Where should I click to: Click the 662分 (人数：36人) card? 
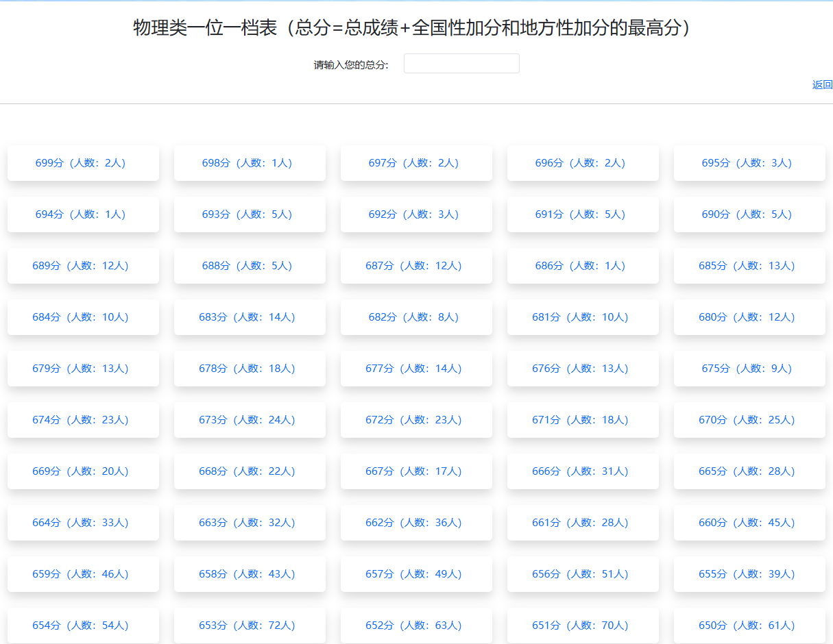416,523
